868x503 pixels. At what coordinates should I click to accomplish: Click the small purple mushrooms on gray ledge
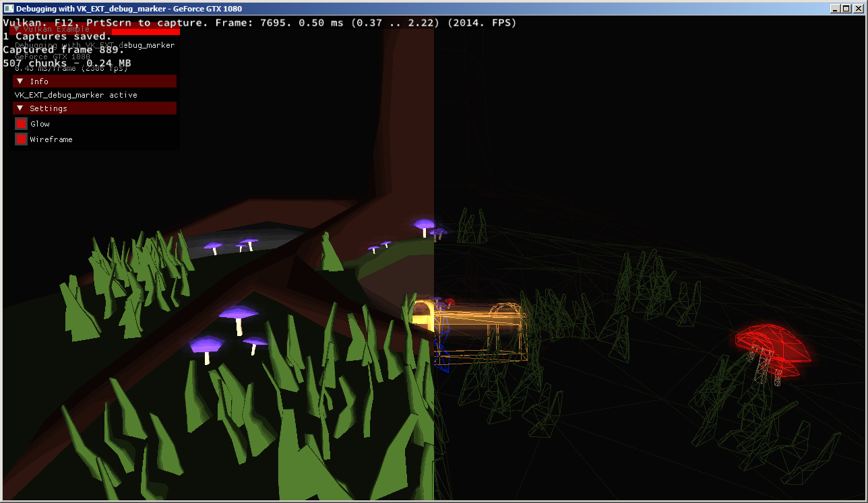coord(231,246)
